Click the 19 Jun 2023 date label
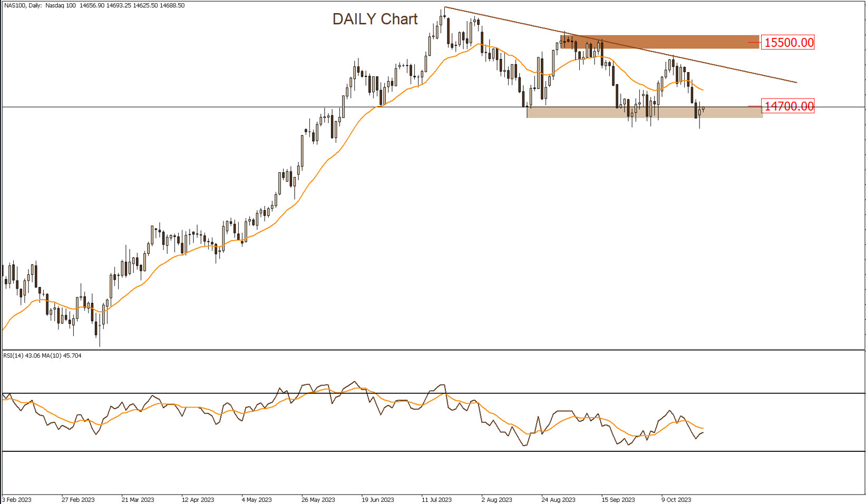Screen dimensions: 866x504 pyautogui.click(x=378, y=499)
